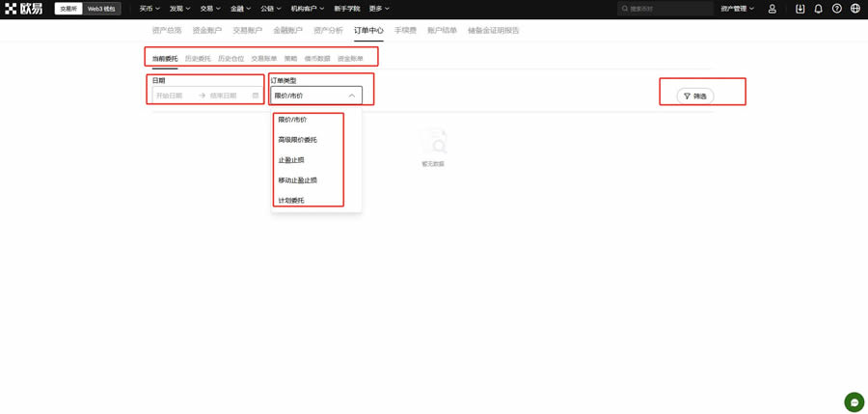
Task: Switch to 策略 sub-tab
Action: pos(290,58)
